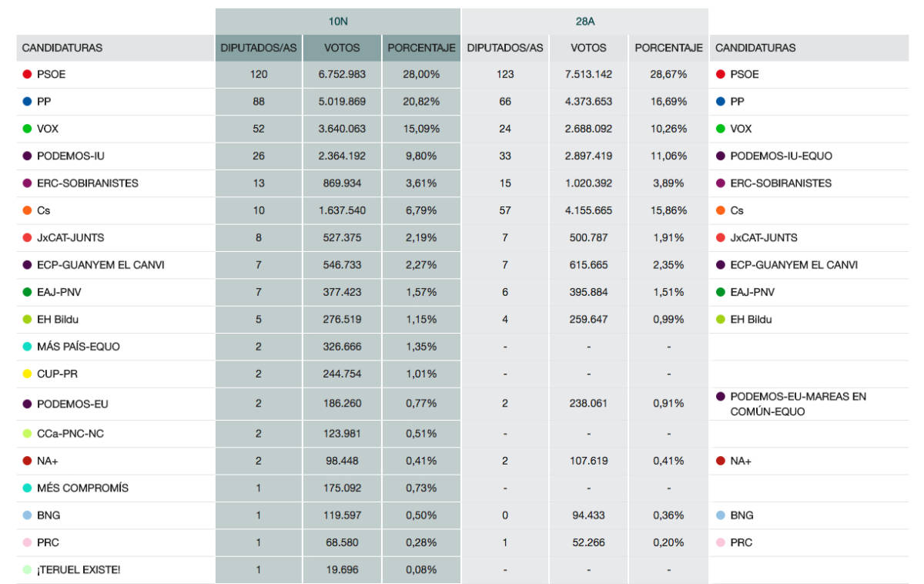
Task: Click the 28A PORCENTAJE column header
Action: point(668,48)
